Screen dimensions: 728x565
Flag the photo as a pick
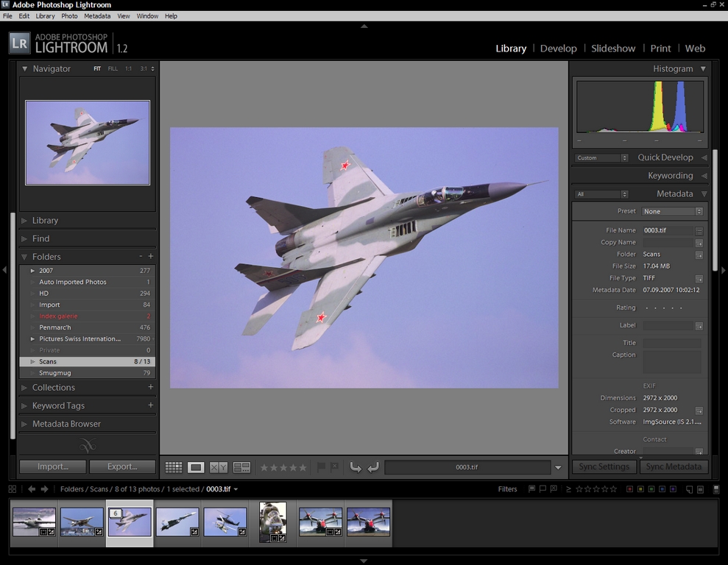coord(321,466)
